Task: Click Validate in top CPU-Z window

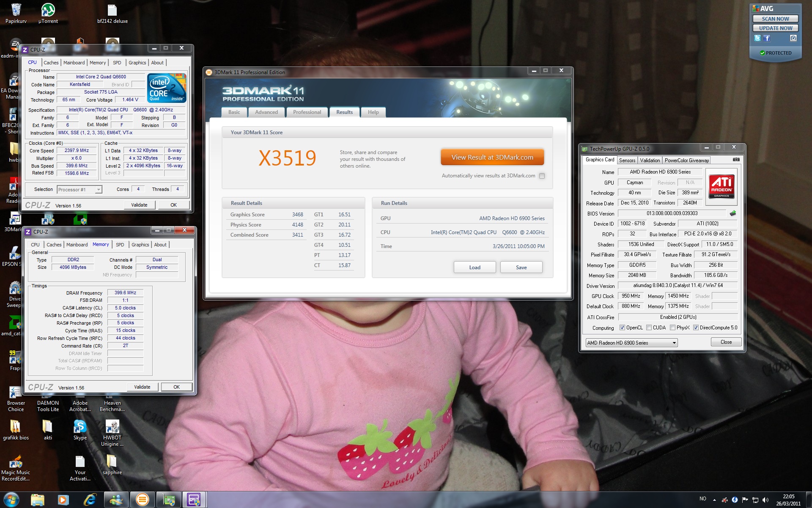Action: (x=140, y=205)
